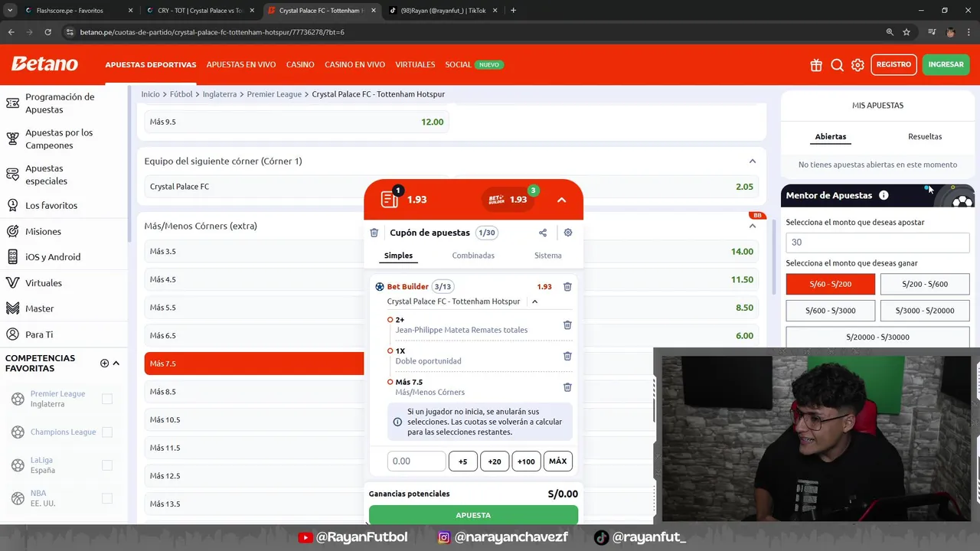
Task: Collapse Crystal Palace - Tottenham Bet Builder details
Action: pyautogui.click(x=534, y=302)
